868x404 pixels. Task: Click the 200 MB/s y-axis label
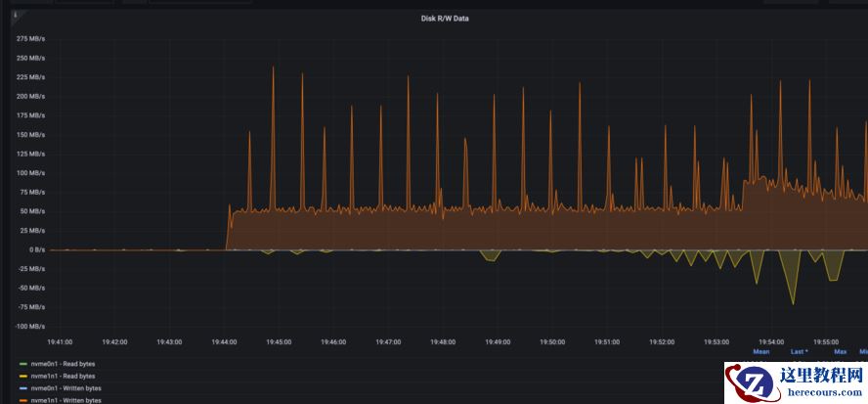pos(30,97)
